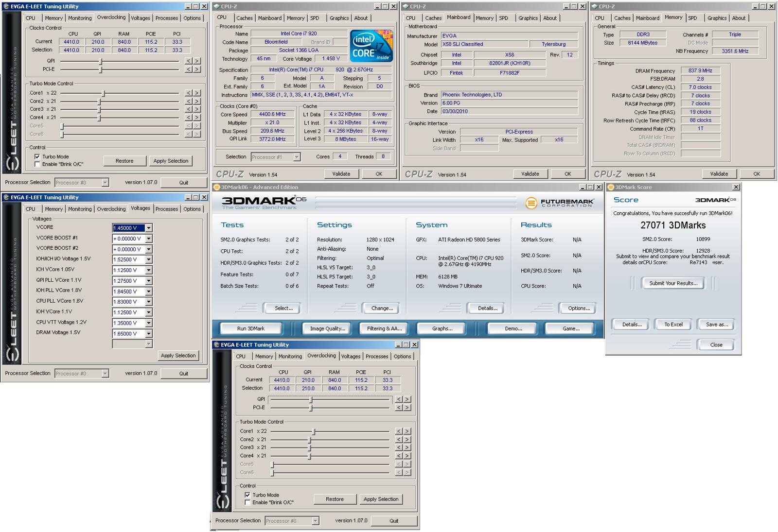Click Run 3DMark button
This screenshot has height=532, width=778.
tap(251, 328)
